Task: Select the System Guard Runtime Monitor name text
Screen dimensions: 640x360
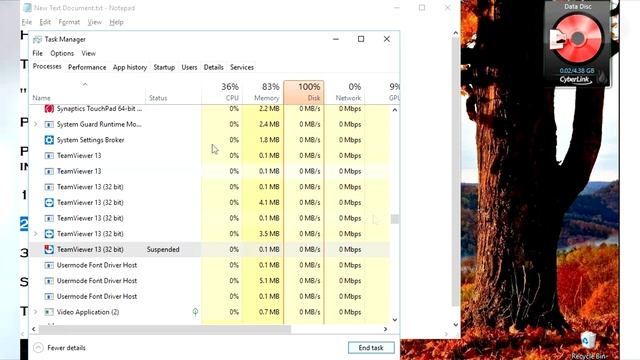Action: tap(99, 124)
